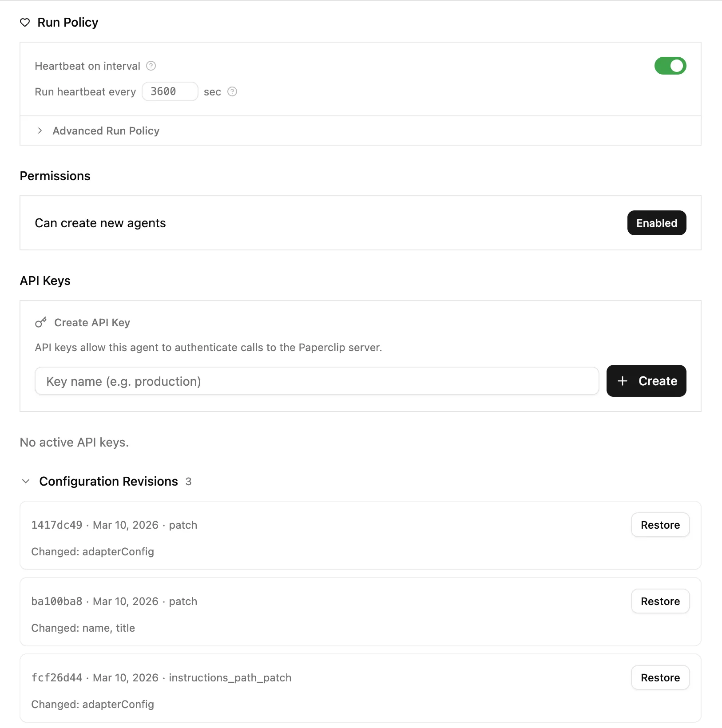The width and height of the screenshot is (722, 728).
Task: Click the key icon beside Create API Key
Action: click(x=41, y=323)
